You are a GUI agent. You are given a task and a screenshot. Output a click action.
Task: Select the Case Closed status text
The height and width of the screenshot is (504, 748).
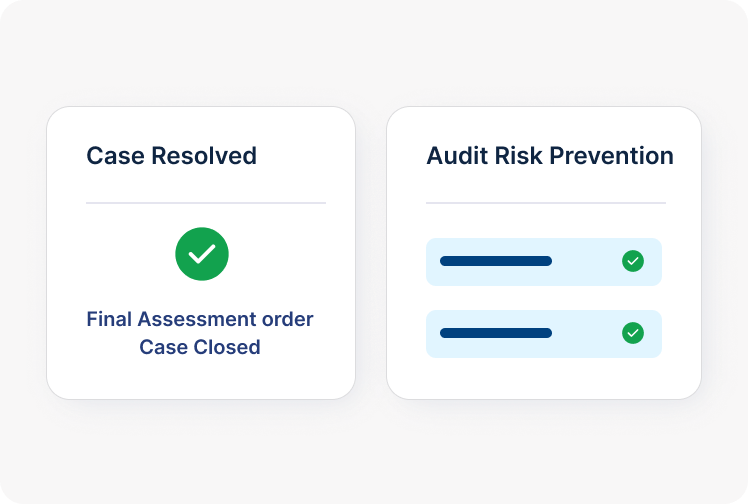click(x=200, y=347)
